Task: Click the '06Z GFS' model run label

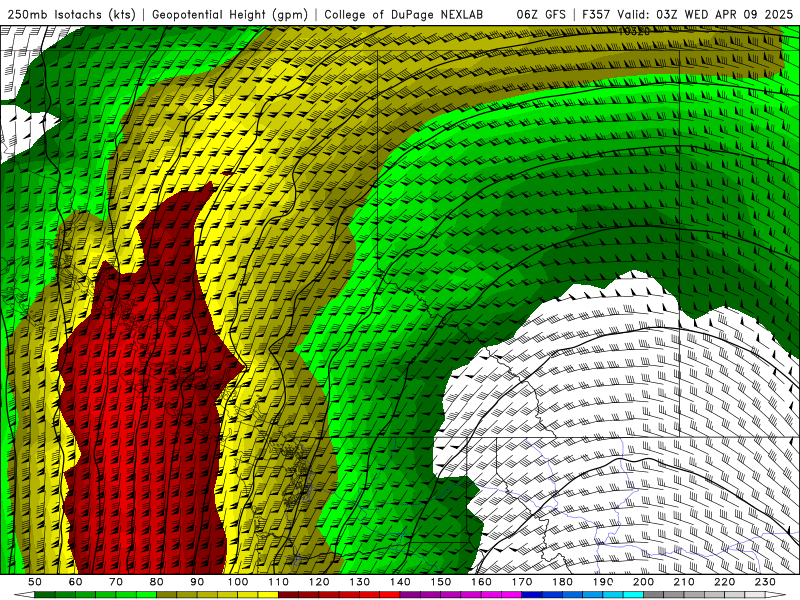Action: point(541,14)
